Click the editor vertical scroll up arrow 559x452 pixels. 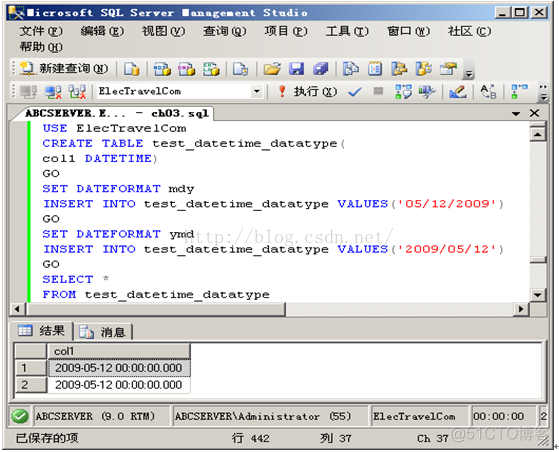[538, 134]
